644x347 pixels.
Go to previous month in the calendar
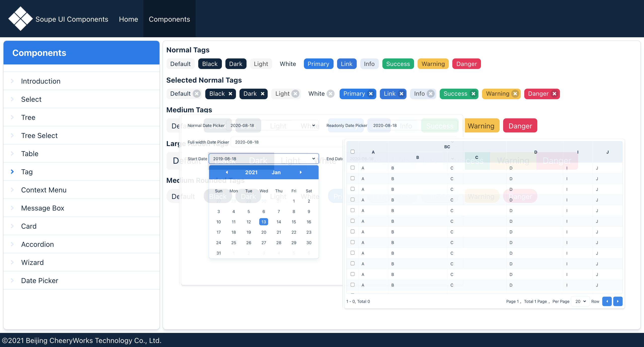pyautogui.click(x=227, y=172)
